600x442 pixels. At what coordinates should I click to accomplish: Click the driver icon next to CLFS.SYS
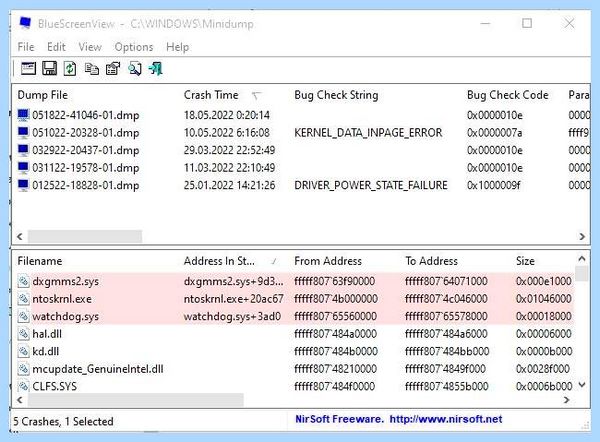pos(23,386)
